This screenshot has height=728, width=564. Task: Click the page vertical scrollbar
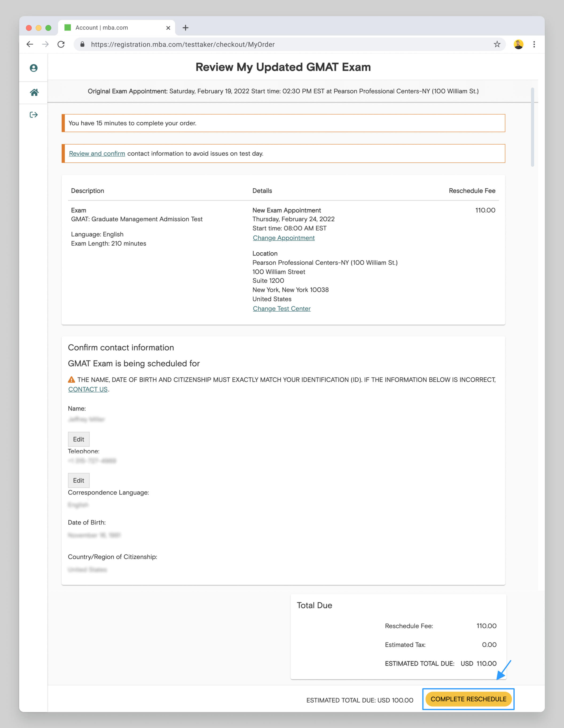[532, 127]
